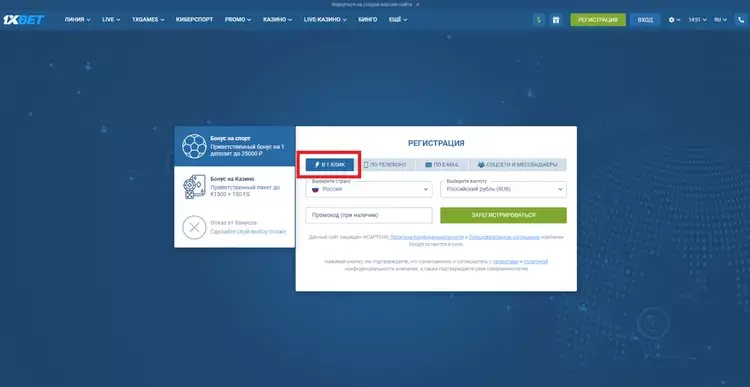Viewport: 750px width, 387px height.
Task: Select the casino bonus chips icon
Action: click(194, 187)
